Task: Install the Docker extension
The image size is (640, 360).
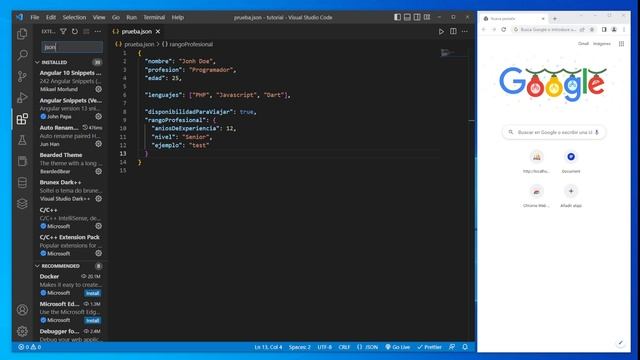Action: click(x=93, y=293)
